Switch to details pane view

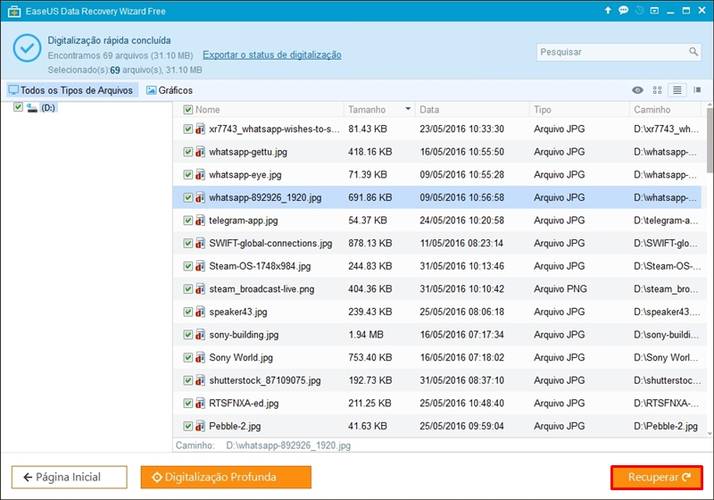point(697,90)
